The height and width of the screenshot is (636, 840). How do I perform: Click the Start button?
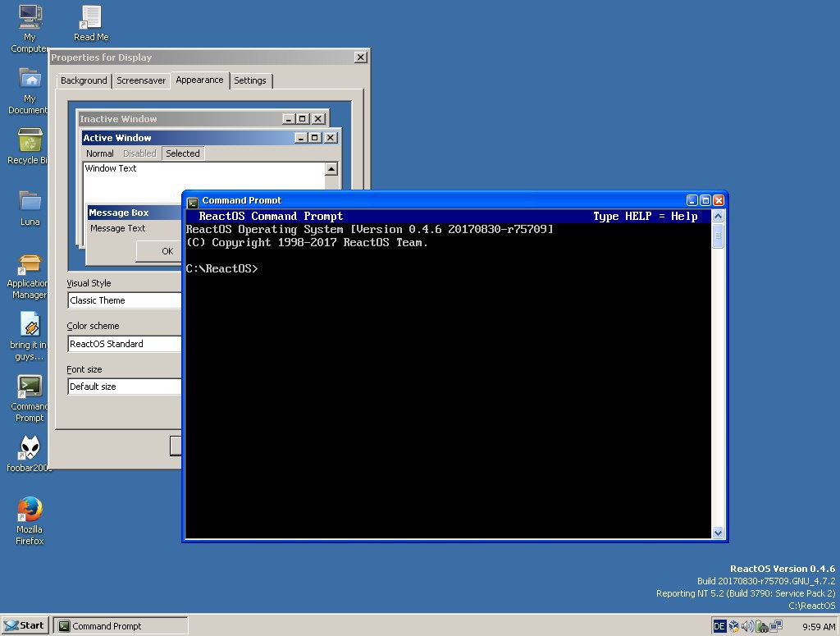click(x=25, y=625)
